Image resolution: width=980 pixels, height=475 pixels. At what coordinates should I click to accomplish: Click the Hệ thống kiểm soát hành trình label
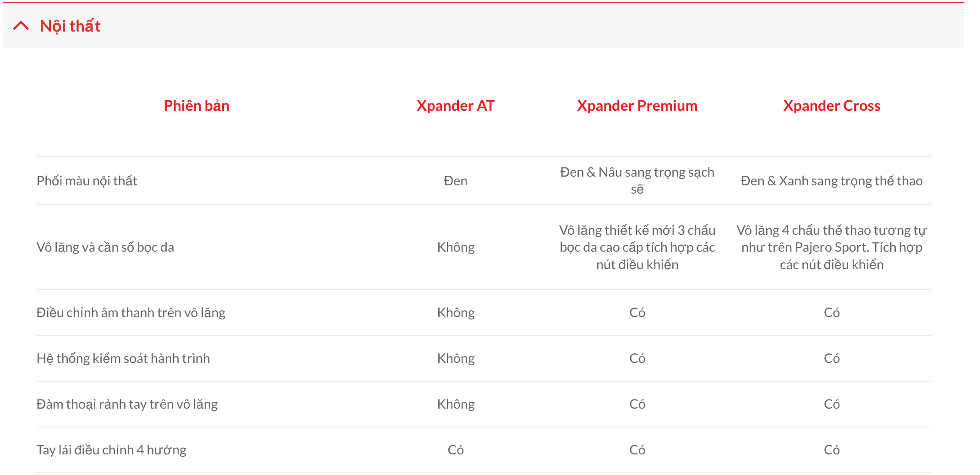(123, 358)
